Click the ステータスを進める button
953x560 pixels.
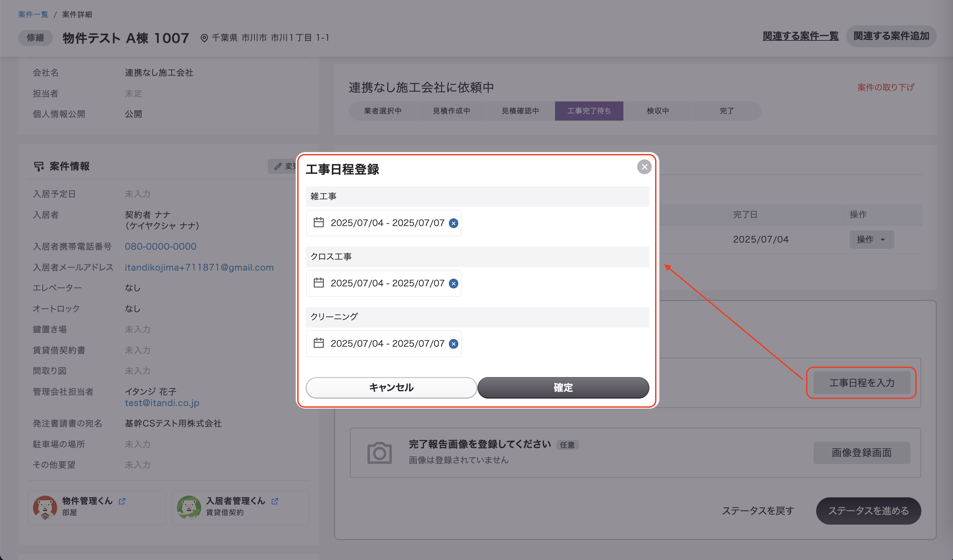point(868,510)
